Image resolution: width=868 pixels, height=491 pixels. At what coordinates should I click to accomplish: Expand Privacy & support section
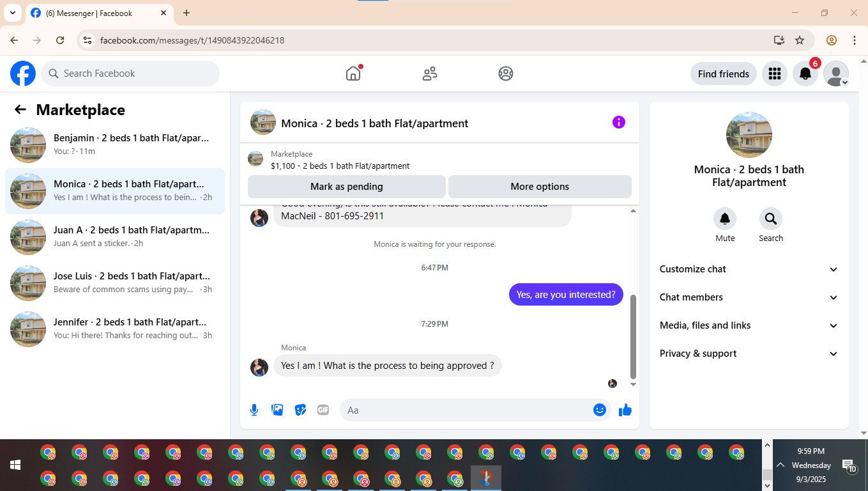tap(749, 354)
